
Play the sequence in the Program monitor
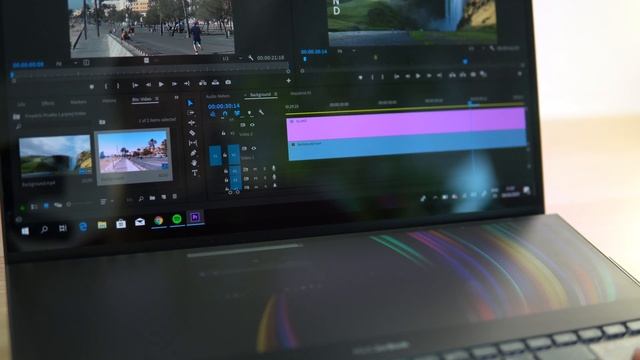[x=418, y=76]
